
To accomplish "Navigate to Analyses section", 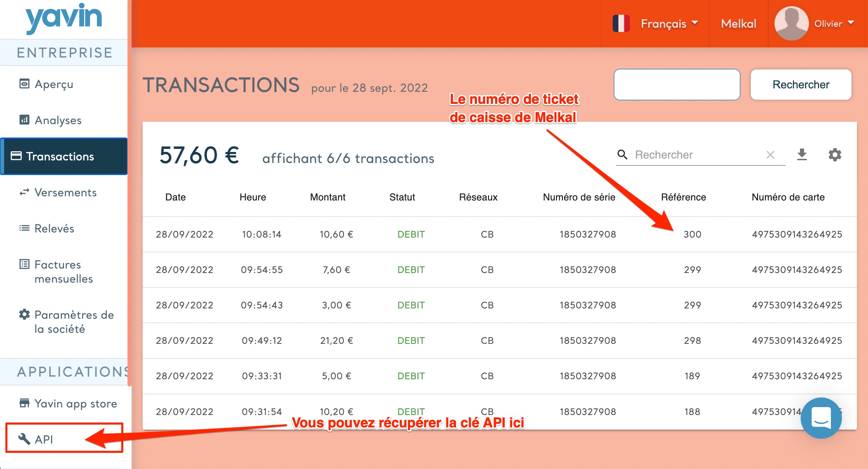I will click(x=58, y=120).
